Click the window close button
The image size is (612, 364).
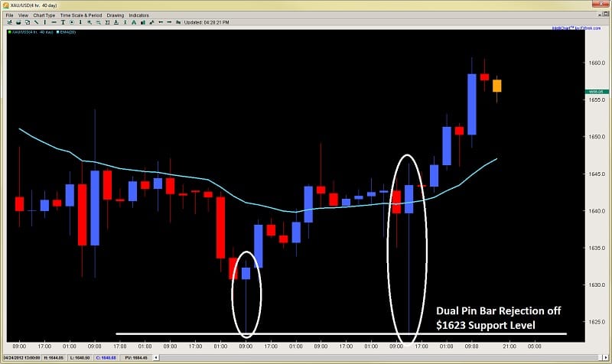(601, 5)
